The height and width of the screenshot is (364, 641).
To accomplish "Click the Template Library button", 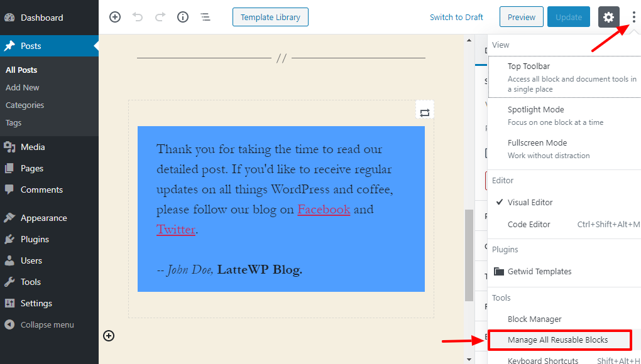I will click(x=270, y=17).
